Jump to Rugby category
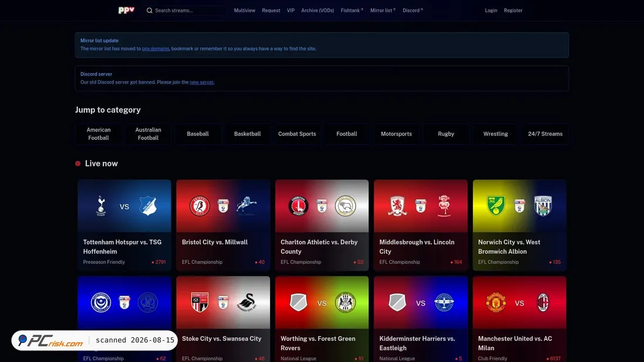Viewport: 644px width, 362px height. [446, 134]
